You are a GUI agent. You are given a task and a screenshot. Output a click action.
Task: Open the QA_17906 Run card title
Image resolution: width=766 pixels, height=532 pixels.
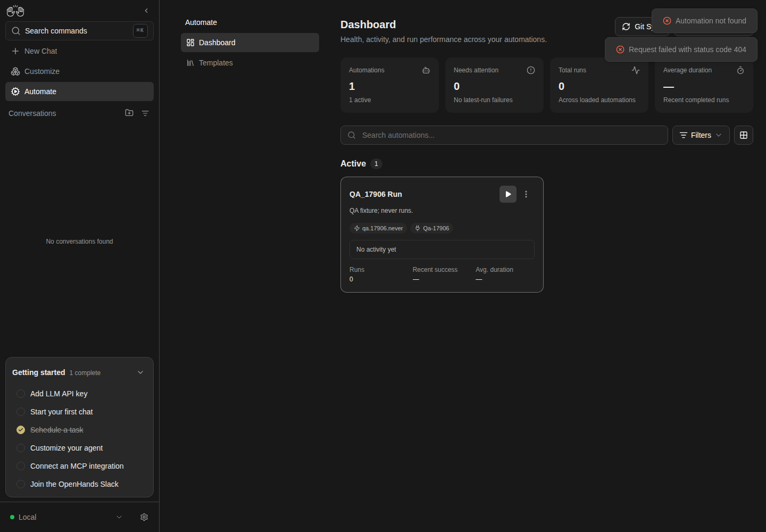[x=376, y=194]
